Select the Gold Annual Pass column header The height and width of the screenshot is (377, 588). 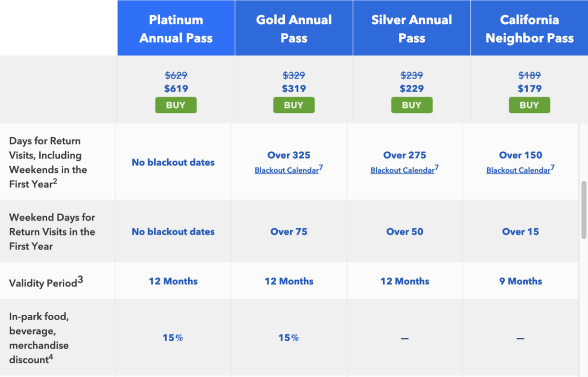(294, 28)
